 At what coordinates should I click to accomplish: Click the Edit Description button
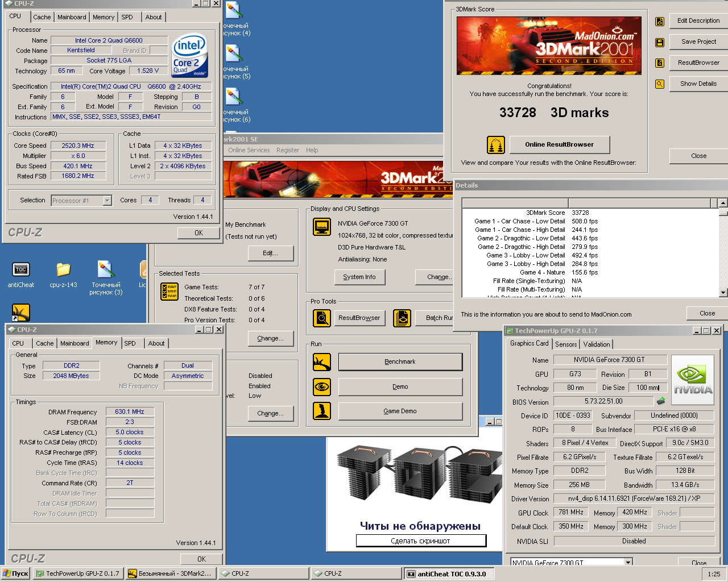[x=698, y=21]
